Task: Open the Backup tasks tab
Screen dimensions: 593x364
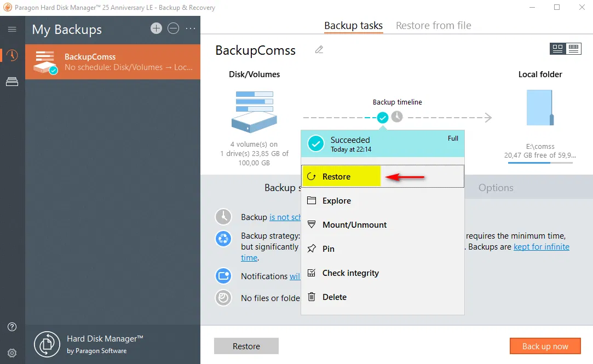Action: pyautogui.click(x=354, y=25)
